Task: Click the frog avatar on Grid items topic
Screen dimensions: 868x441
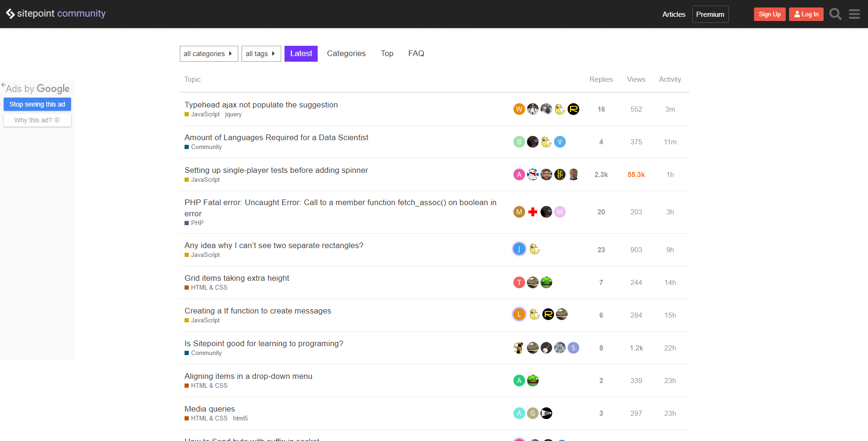Action: click(546, 282)
